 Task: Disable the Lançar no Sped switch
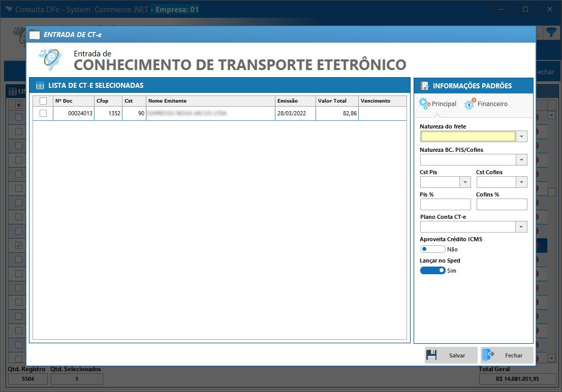click(433, 270)
